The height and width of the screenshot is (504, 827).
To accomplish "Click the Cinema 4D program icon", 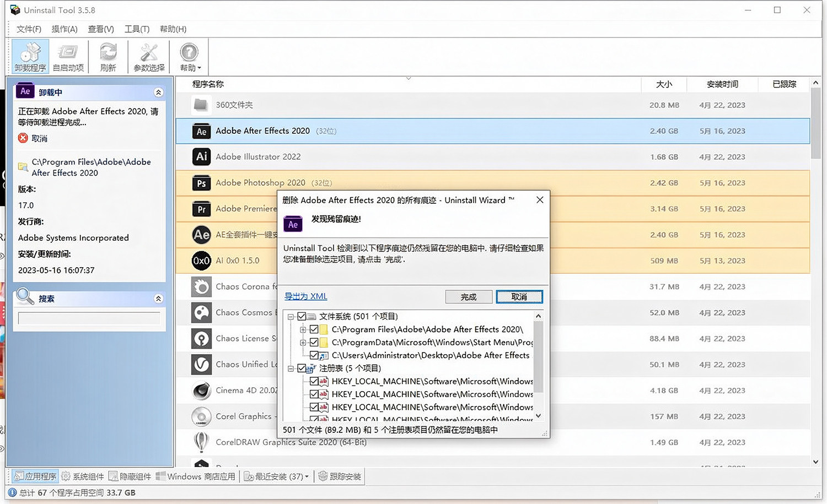I will point(202,391).
